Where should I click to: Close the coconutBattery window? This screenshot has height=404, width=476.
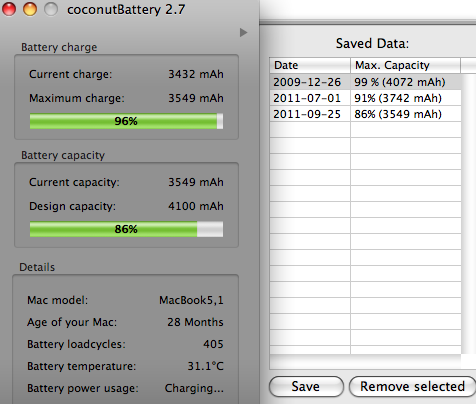(9, 9)
